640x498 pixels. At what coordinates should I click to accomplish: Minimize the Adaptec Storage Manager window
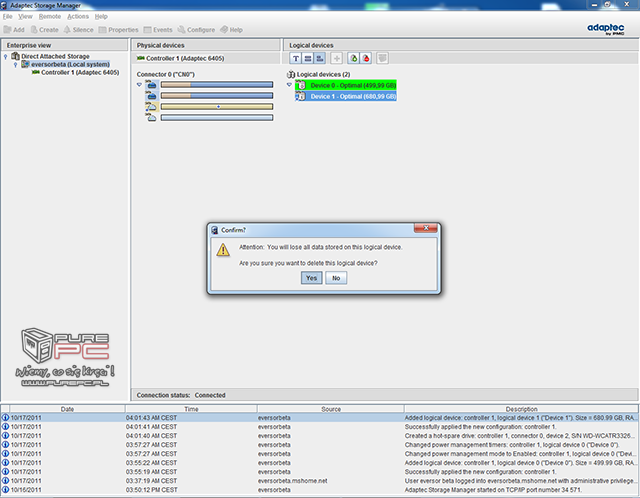[x=594, y=4]
